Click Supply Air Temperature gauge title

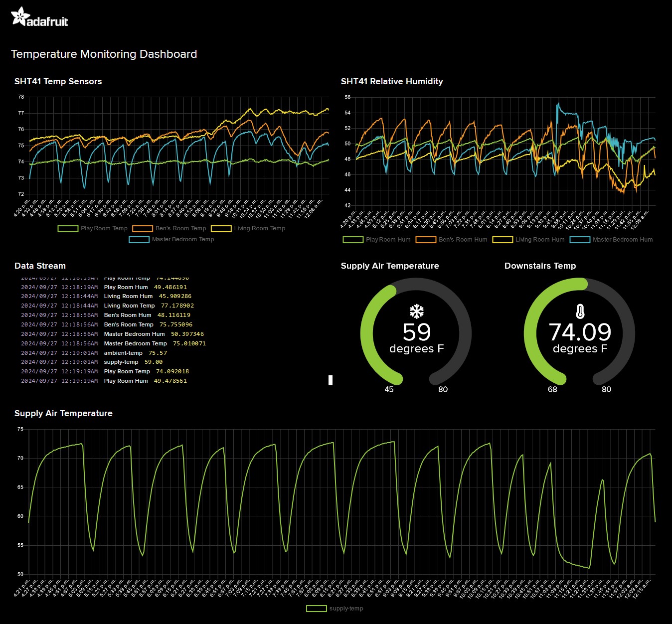point(390,266)
